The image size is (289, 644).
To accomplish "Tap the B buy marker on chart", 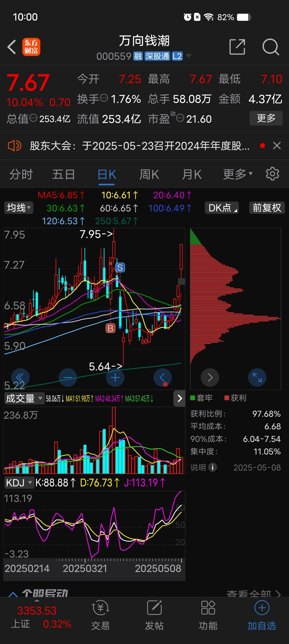I will pyautogui.click(x=111, y=328).
